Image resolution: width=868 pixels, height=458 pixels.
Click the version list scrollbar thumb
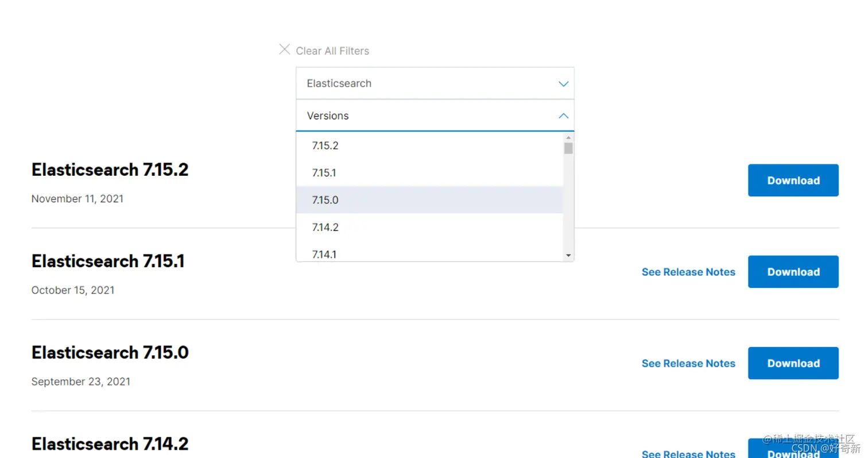568,148
